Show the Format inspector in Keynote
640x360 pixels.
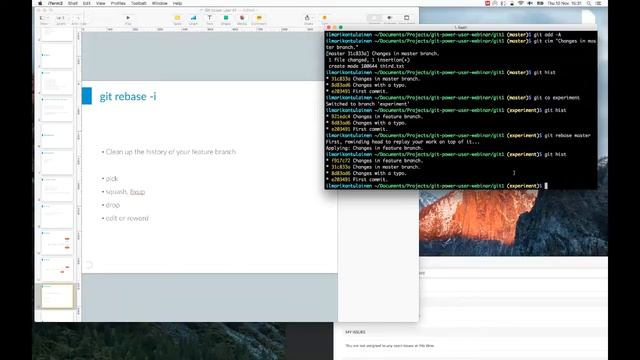(374, 18)
